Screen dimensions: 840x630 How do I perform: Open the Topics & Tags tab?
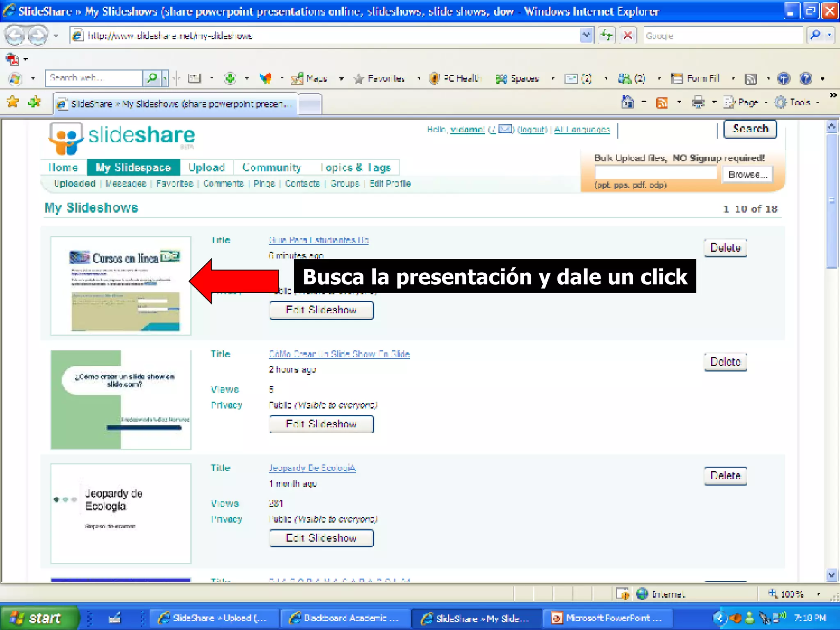click(355, 167)
